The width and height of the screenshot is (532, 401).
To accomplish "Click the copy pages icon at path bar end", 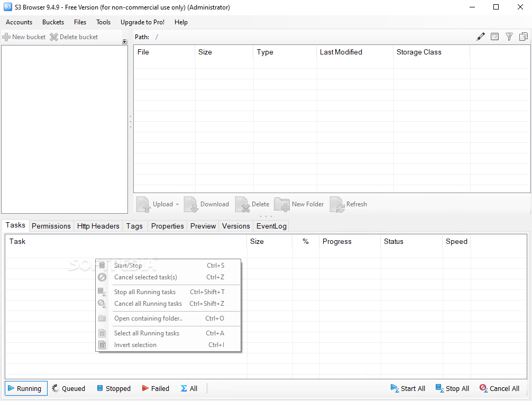I will coord(524,37).
